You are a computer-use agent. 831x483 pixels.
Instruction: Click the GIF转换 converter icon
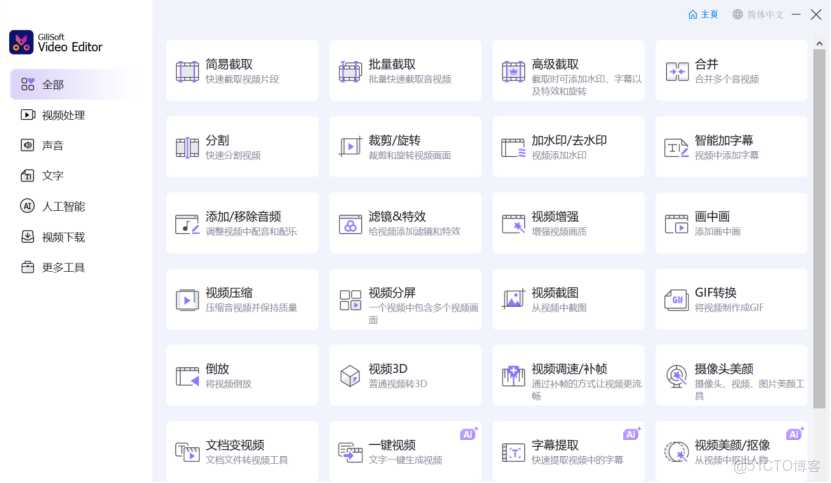coord(677,300)
